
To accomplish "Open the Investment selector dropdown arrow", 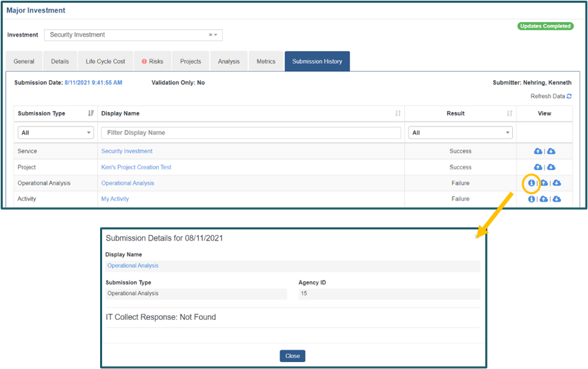I will [x=215, y=35].
